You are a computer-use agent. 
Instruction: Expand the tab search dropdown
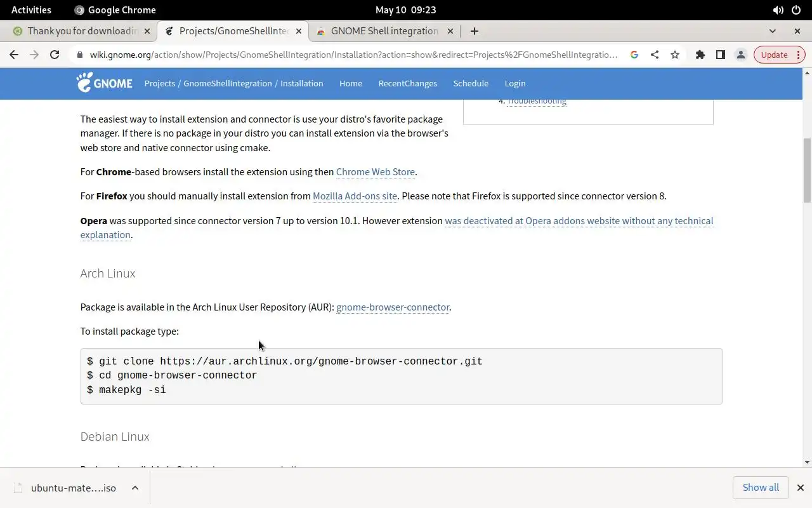[x=772, y=30]
